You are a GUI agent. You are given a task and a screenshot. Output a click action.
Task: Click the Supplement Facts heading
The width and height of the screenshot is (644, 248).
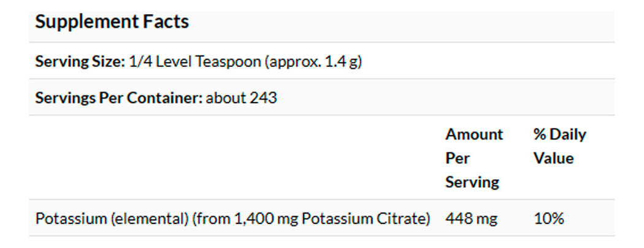coord(112,22)
